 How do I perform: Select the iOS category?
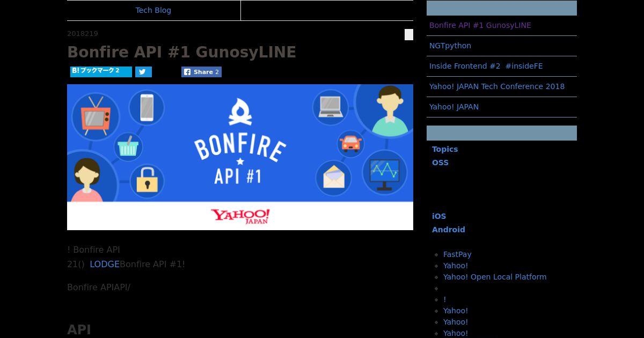coord(439,216)
